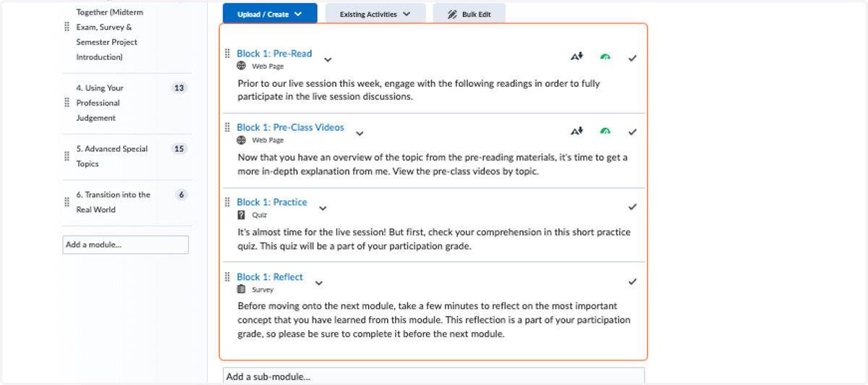The width and height of the screenshot is (868, 385).
Task: Click the Pre-Read description about readings
Action: (419, 90)
